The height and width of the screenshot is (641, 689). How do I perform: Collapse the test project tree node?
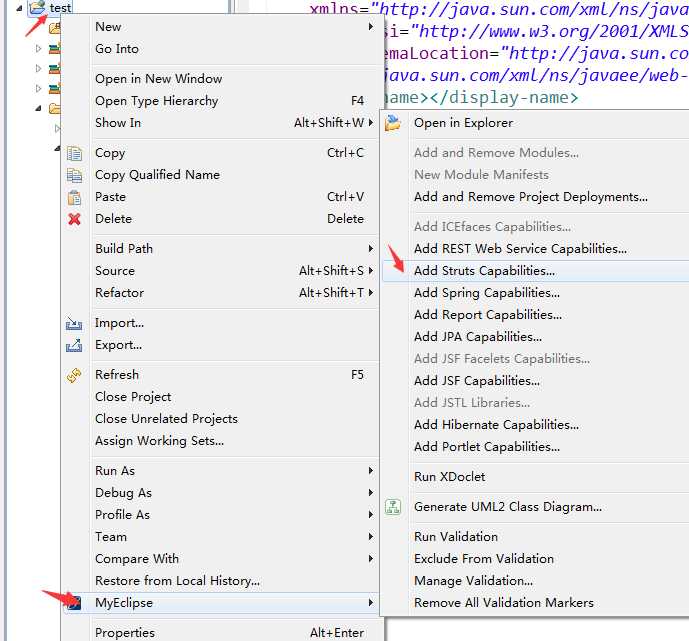(x=19, y=8)
